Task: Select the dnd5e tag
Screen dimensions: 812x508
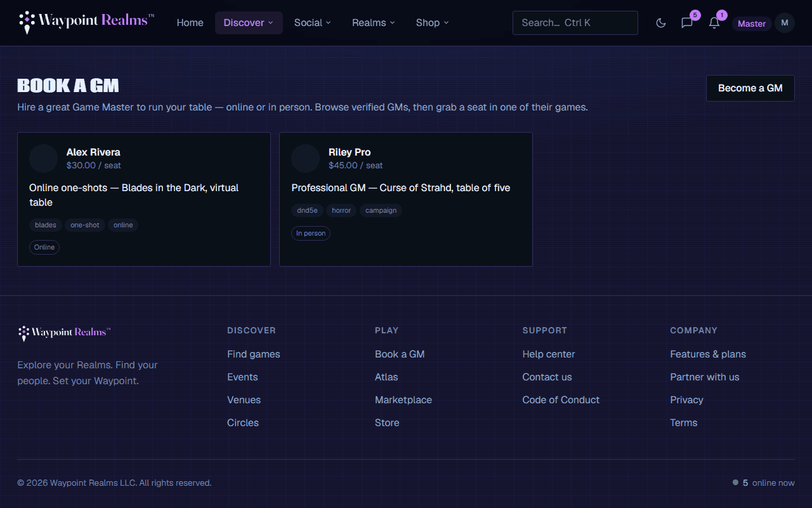Action: click(307, 210)
